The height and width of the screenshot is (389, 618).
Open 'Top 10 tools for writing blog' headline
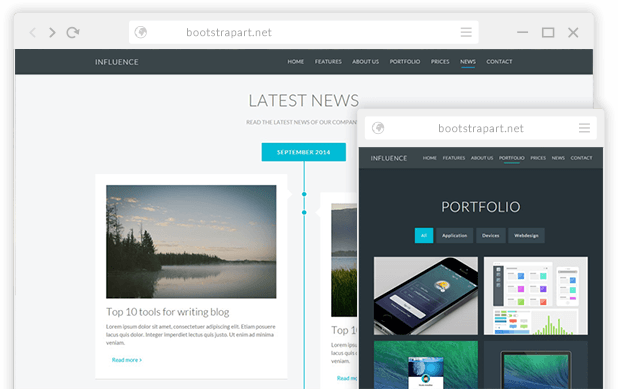tap(168, 312)
